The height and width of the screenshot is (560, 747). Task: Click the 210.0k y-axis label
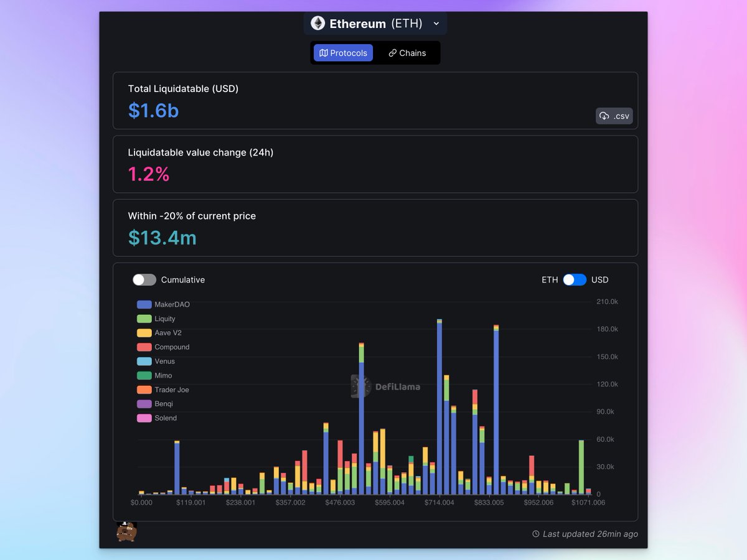(x=607, y=302)
